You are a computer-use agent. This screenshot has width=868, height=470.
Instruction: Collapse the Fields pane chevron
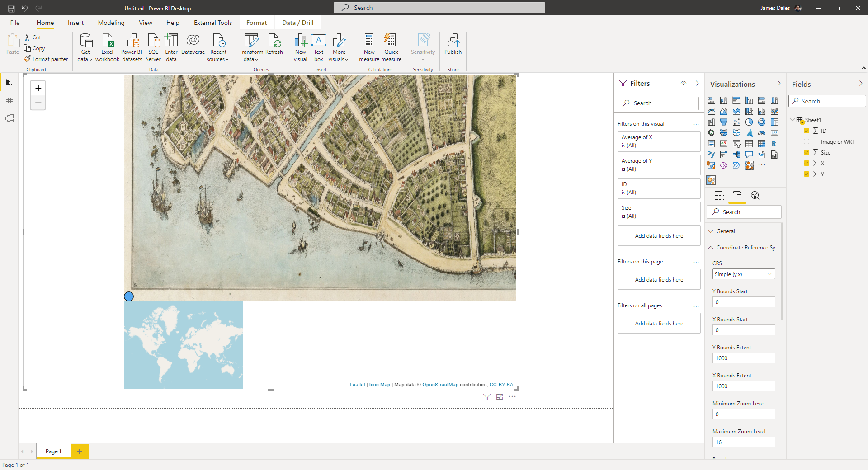(x=861, y=84)
